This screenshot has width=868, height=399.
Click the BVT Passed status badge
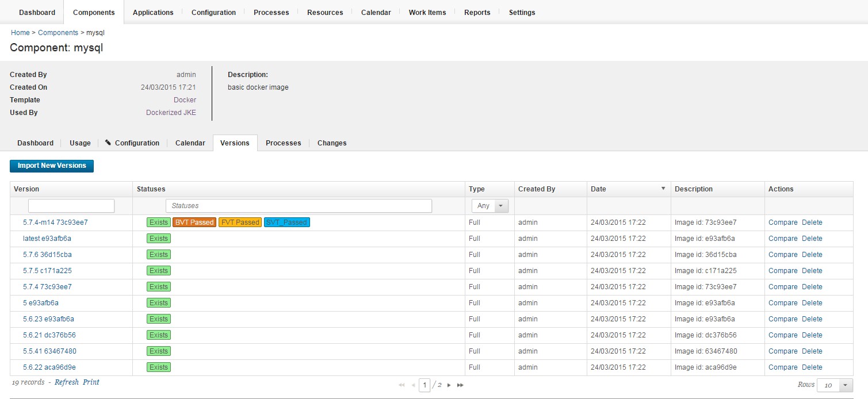(x=194, y=222)
